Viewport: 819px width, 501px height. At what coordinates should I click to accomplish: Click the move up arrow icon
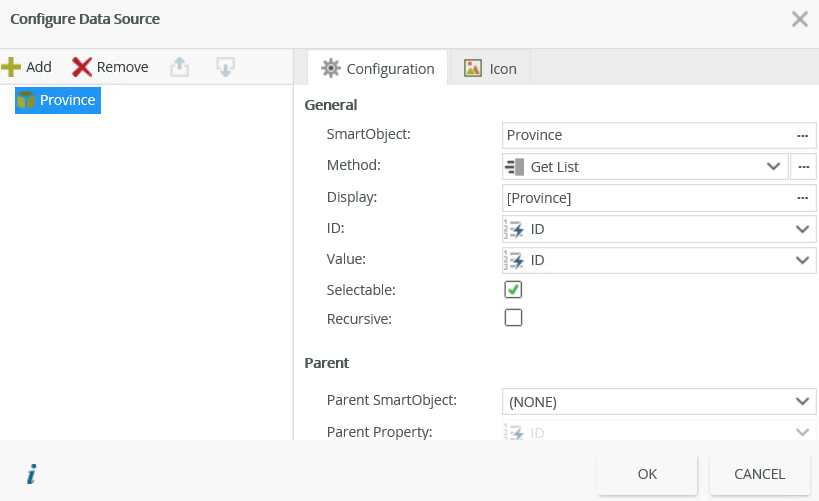tap(179, 67)
